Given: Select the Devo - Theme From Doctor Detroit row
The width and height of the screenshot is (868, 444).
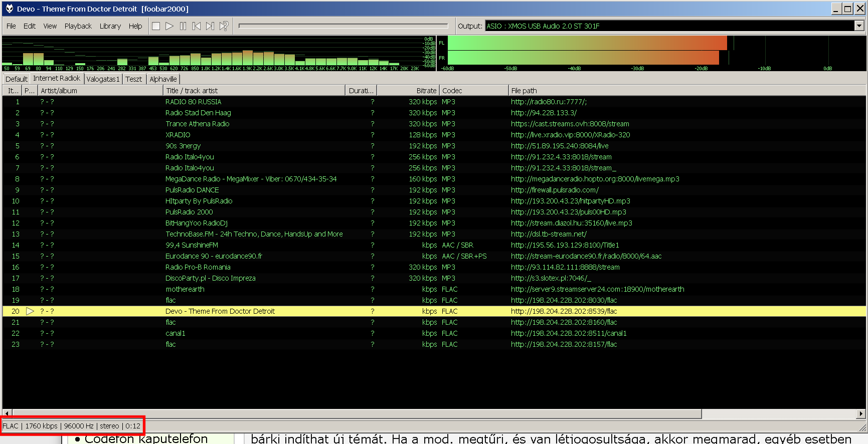Looking at the screenshot, I should click(x=434, y=311).
